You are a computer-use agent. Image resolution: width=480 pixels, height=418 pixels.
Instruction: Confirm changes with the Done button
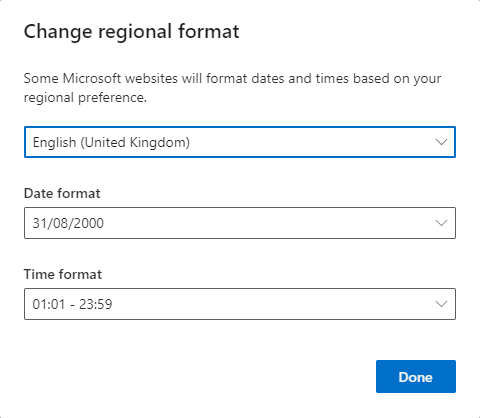click(416, 376)
